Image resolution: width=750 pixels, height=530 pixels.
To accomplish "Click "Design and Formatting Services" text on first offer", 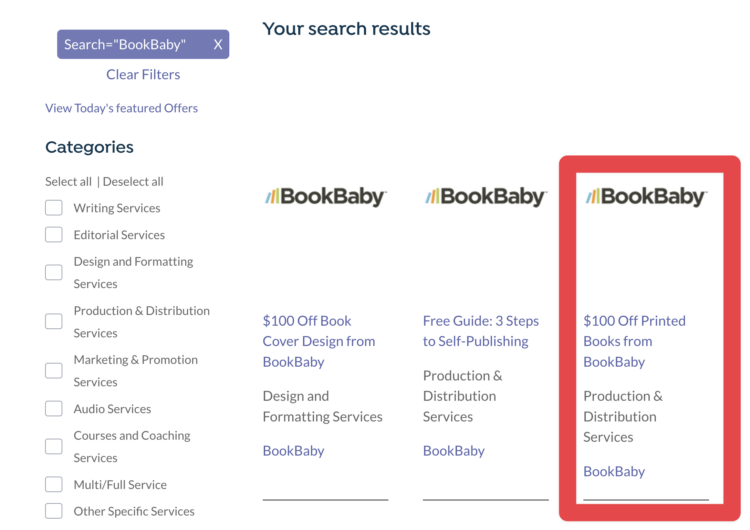I will pyautogui.click(x=322, y=407).
